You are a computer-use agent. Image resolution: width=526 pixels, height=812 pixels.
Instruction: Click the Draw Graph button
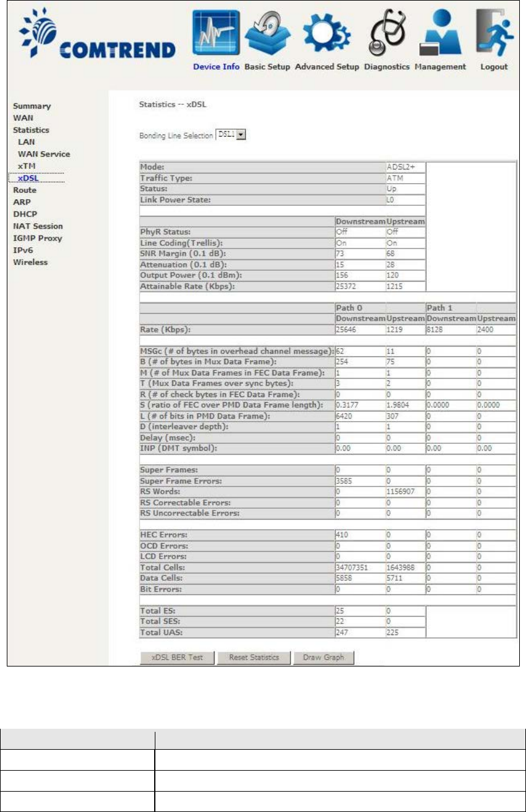coord(324,657)
